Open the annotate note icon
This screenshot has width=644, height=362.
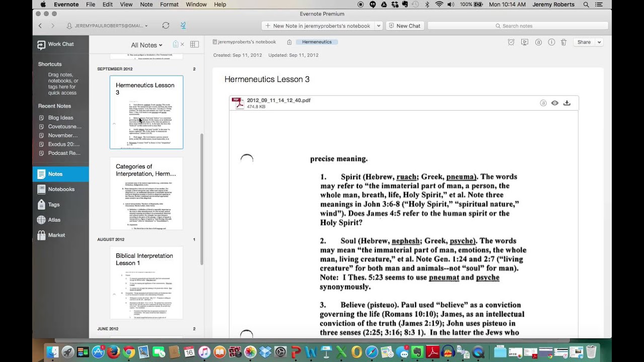click(x=538, y=42)
